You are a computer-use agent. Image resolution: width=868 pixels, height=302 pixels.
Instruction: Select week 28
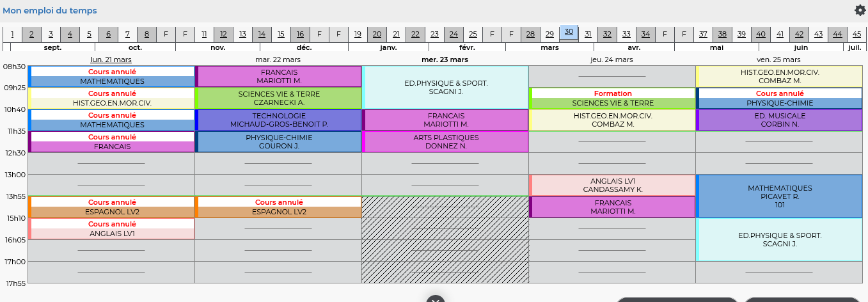pos(530,35)
